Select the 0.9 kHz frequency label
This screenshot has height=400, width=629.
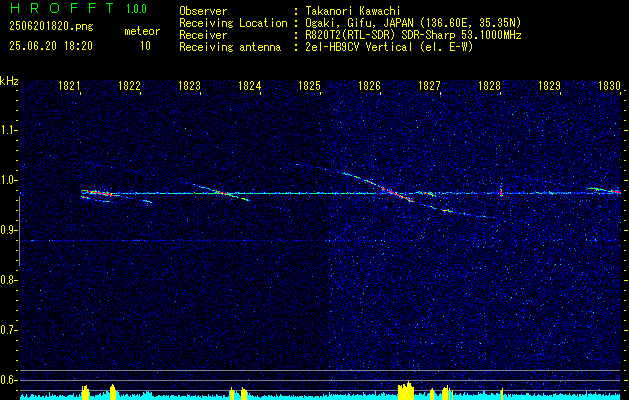8,230
